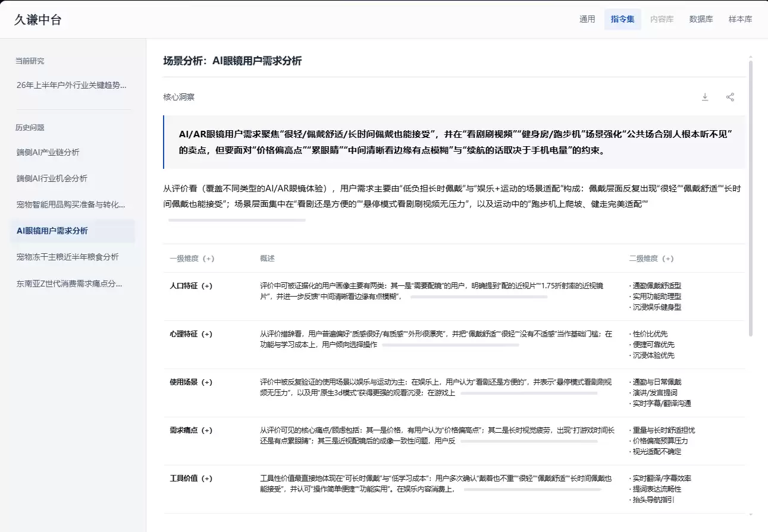Viewport: 768px width, 532px height.
Task: Expand the 使用场景 (+) dimension row
Action: click(x=190, y=382)
